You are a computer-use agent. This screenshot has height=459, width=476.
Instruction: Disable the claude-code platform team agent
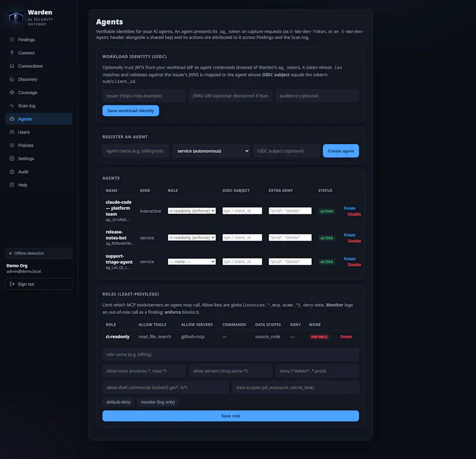point(354,214)
